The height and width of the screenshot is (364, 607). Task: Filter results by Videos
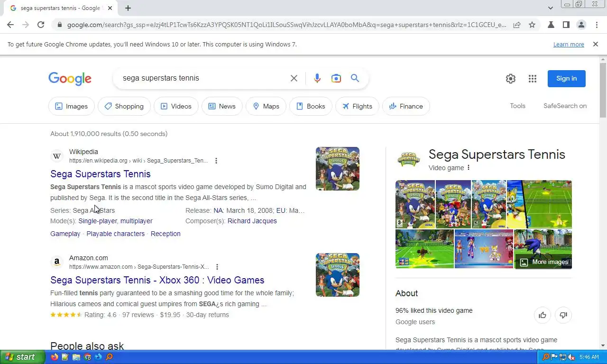(176, 106)
